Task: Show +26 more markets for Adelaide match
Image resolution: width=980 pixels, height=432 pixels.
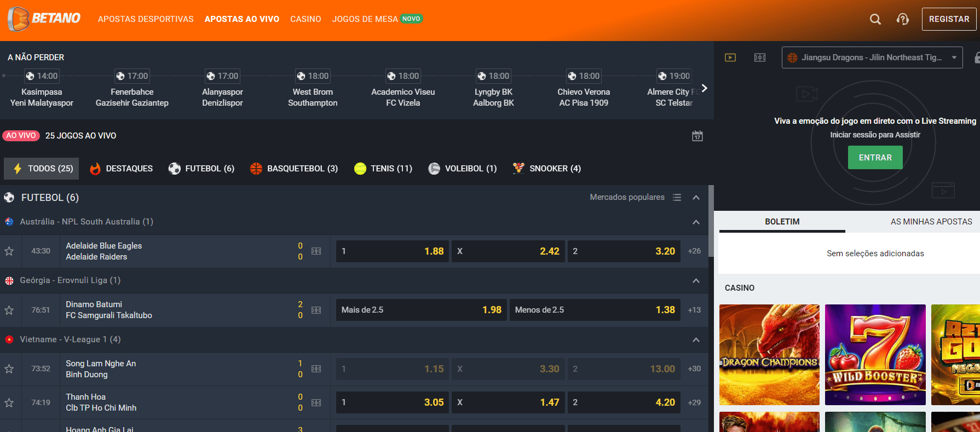Action: point(694,251)
